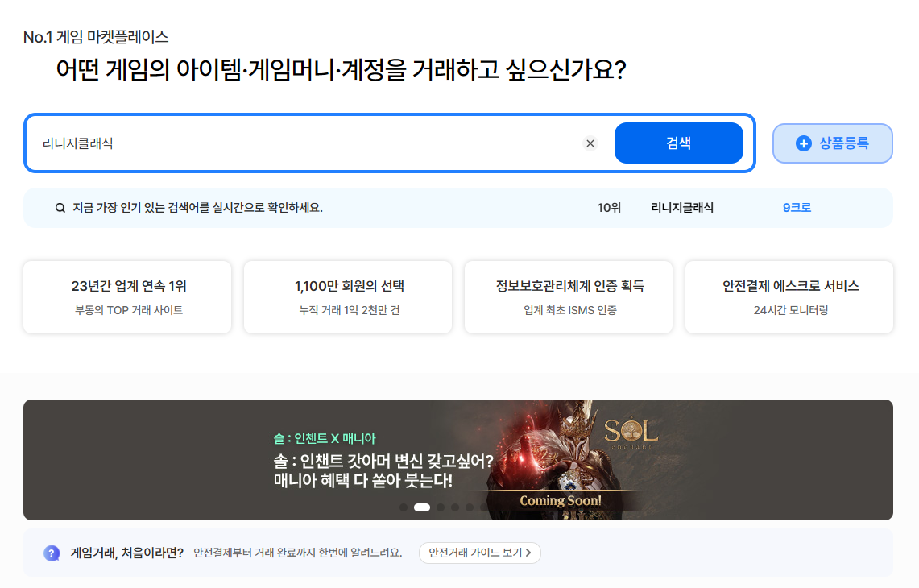
Task: Open the 안전결제 에스크로 서비스 card
Action: click(x=789, y=297)
